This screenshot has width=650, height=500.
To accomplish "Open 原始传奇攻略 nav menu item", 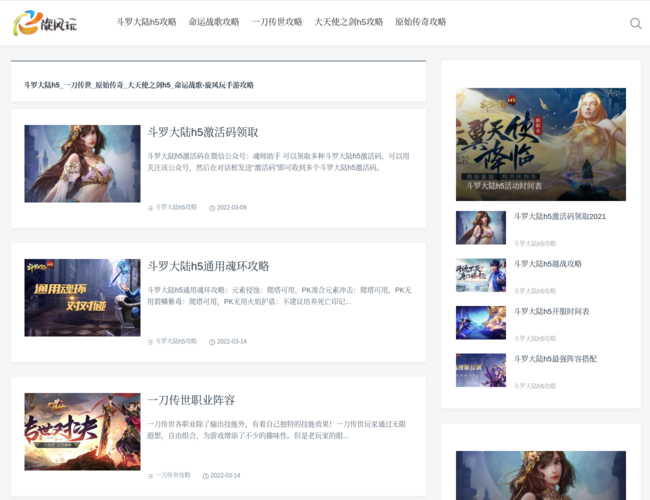I will click(420, 22).
